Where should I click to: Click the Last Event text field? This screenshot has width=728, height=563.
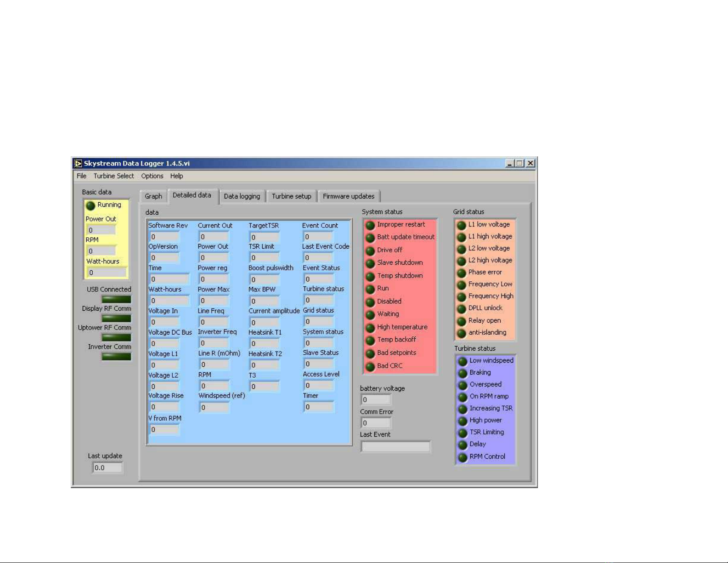(x=395, y=446)
